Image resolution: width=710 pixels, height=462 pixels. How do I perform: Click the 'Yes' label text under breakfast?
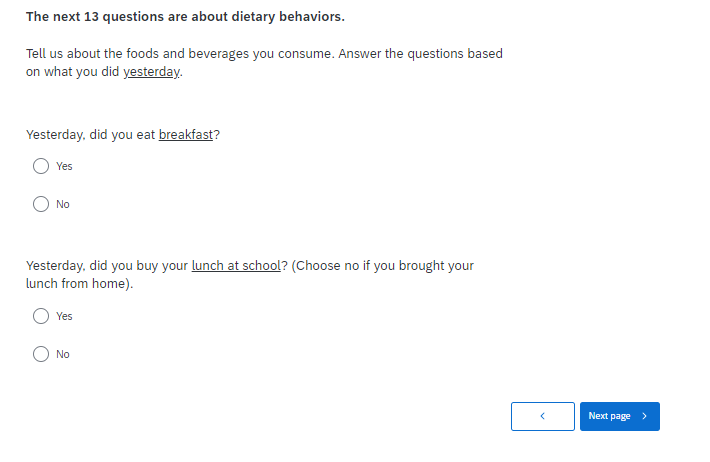pos(64,166)
